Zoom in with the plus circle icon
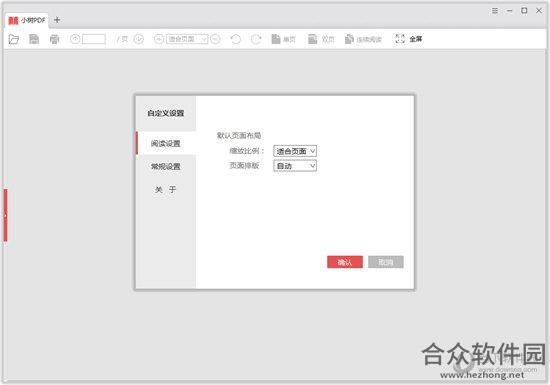The width and height of the screenshot is (550, 385). pyautogui.click(x=159, y=39)
